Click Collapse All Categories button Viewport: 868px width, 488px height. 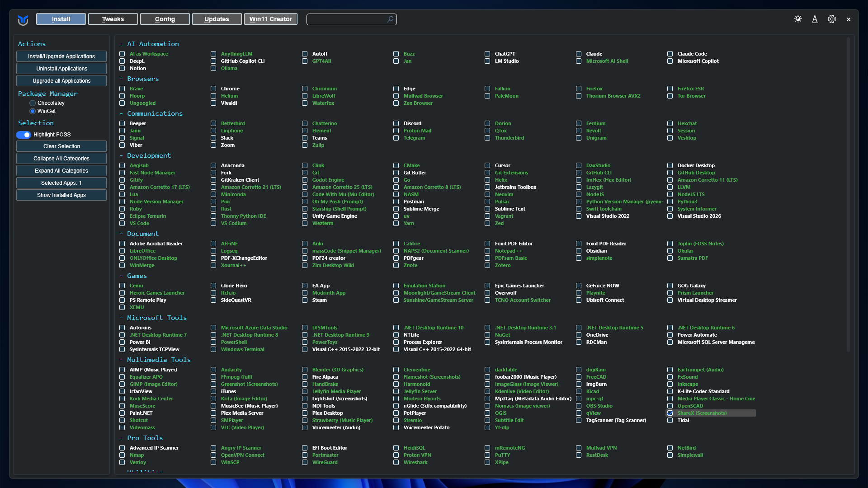point(61,159)
